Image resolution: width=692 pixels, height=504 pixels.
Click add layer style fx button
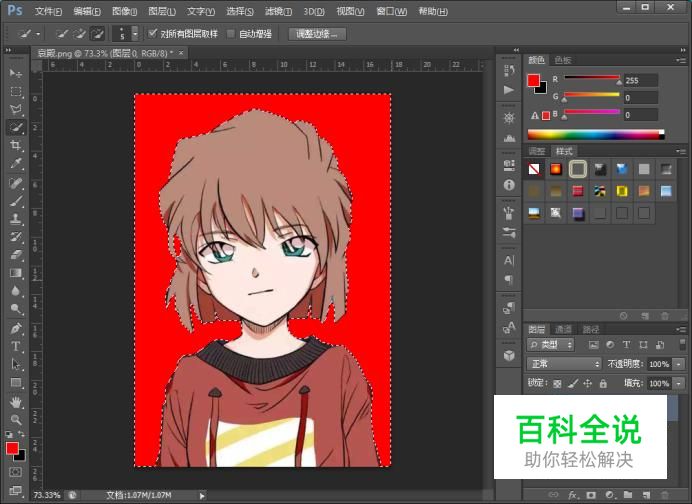pos(572,495)
